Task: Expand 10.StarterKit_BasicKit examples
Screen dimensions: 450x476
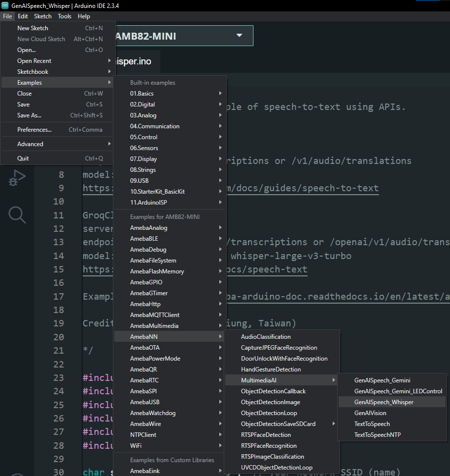Action: pos(170,192)
